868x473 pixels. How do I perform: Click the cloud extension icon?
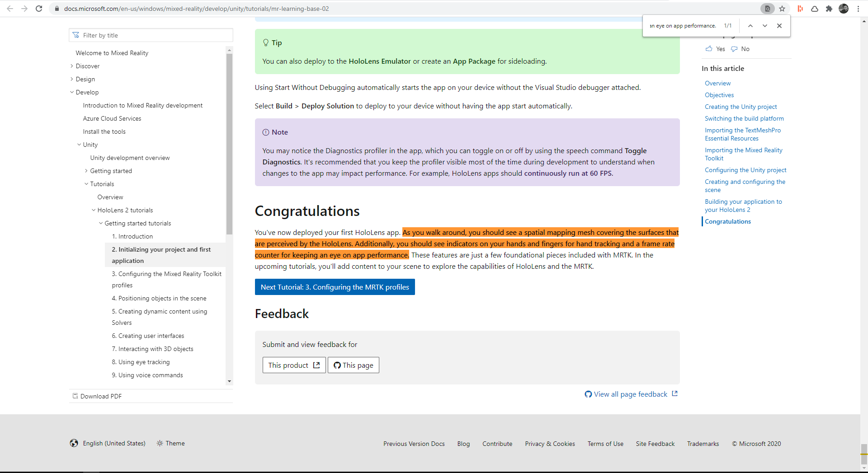click(x=815, y=9)
